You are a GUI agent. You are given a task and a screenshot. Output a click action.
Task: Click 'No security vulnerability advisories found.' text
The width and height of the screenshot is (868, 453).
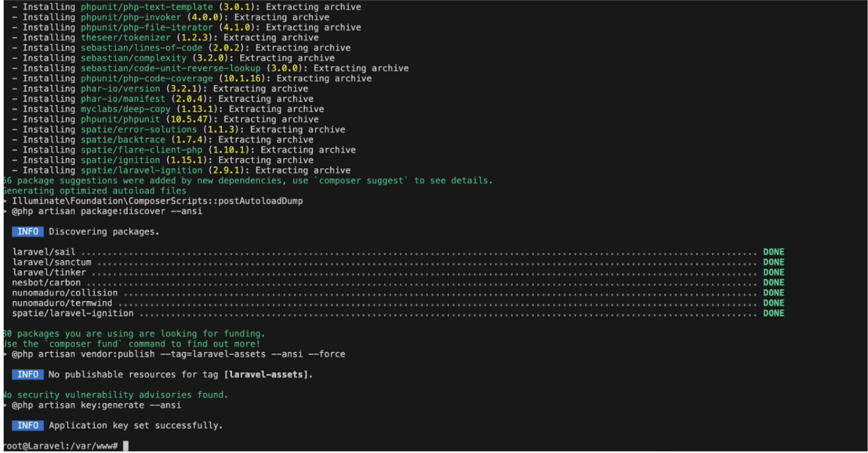point(115,395)
